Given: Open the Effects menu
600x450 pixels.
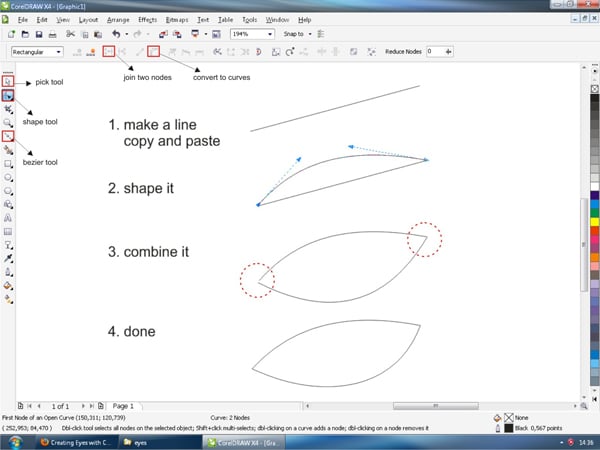Looking at the screenshot, I should coord(148,19).
